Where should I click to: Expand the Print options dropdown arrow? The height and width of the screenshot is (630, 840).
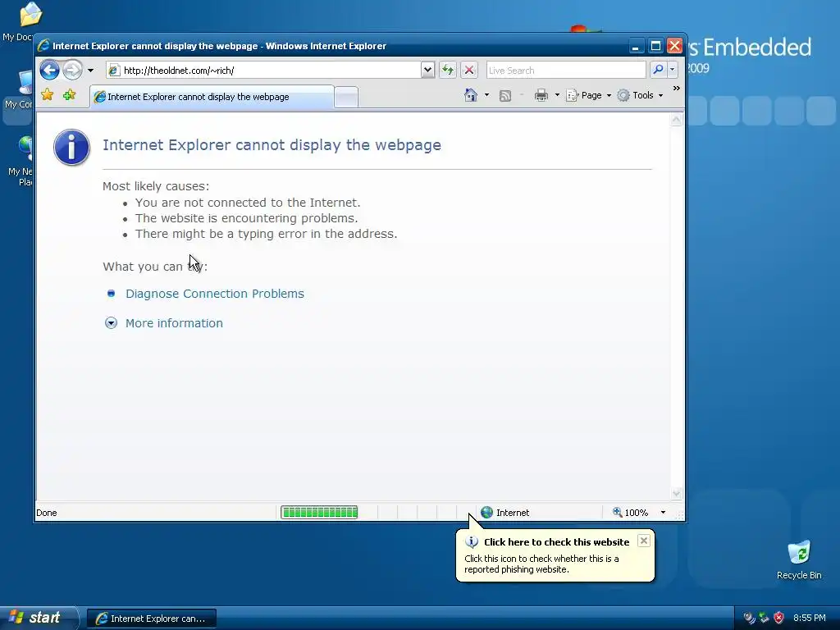(557, 95)
